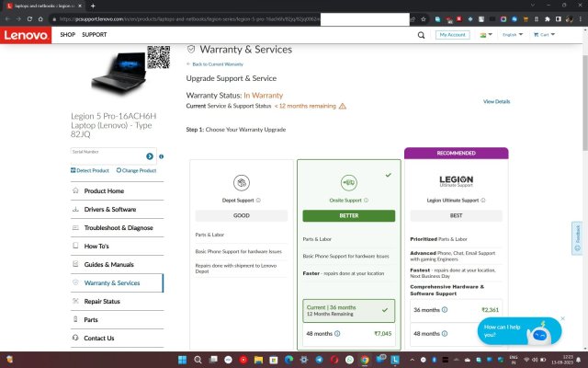Click Change Product link
The width and height of the screenshot is (588, 368).
point(136,170)
